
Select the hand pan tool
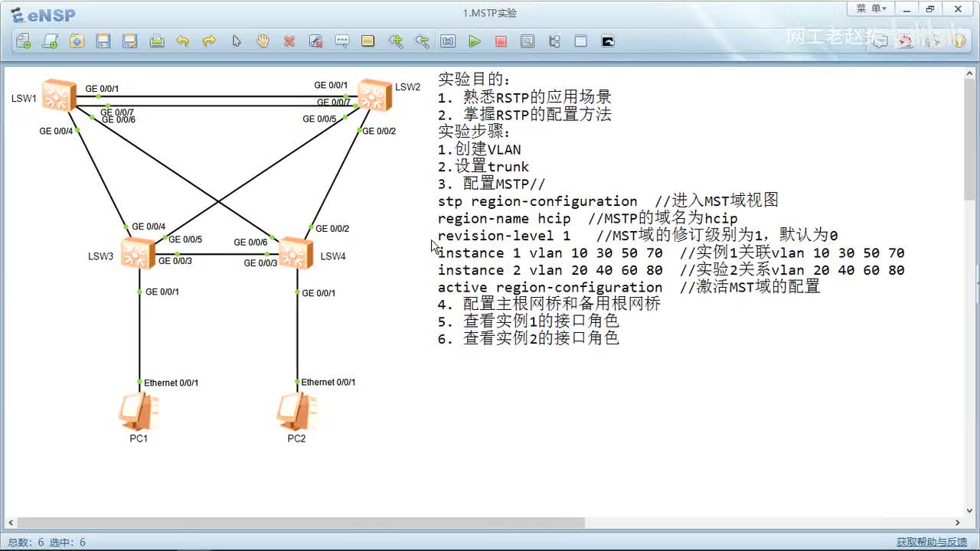coord(263,41)
